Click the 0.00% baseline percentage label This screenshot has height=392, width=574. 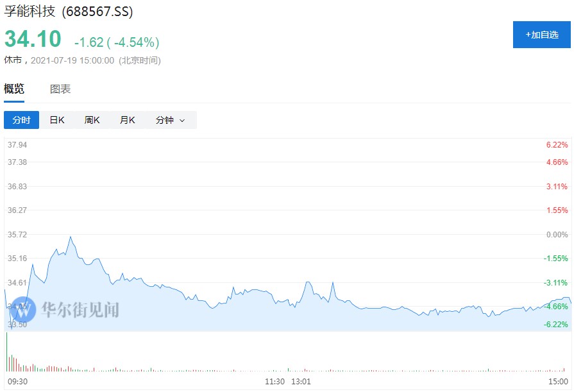coord(557,235)
